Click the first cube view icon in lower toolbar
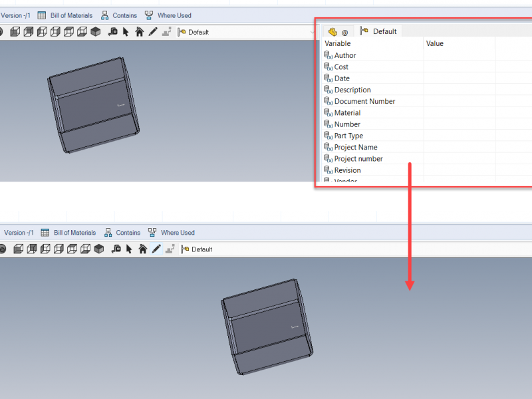The height and width of the screenshot is (399, 532). (19, 249)
